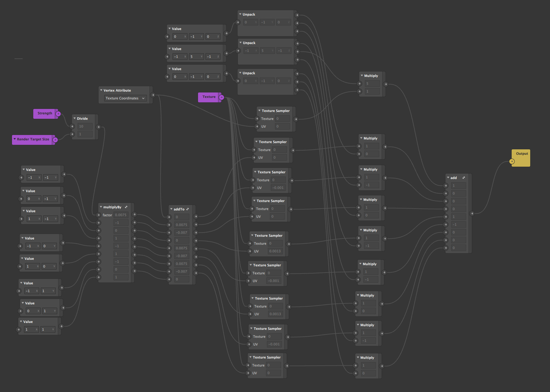The image size is (550, 392).
Task: Collapse the Vertex Attribute node
Action: click(x=101, y=90)
